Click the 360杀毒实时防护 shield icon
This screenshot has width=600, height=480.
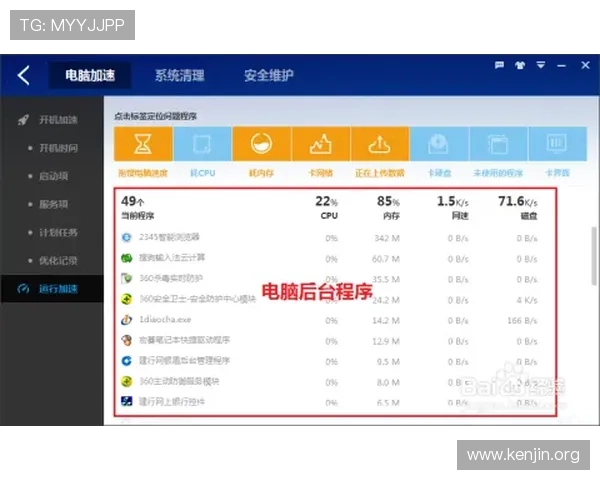pos(127,279)
